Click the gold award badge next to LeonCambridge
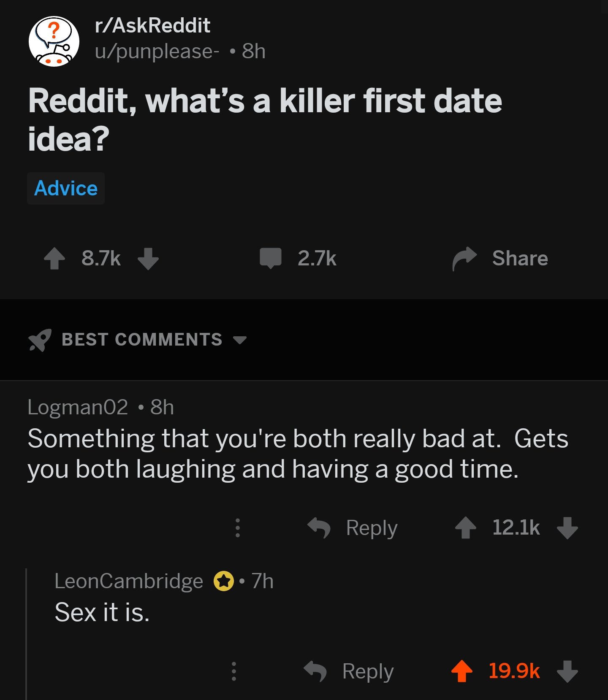This screenshot has height=700, width=608. pyautogui.click(x=224, y=581)
